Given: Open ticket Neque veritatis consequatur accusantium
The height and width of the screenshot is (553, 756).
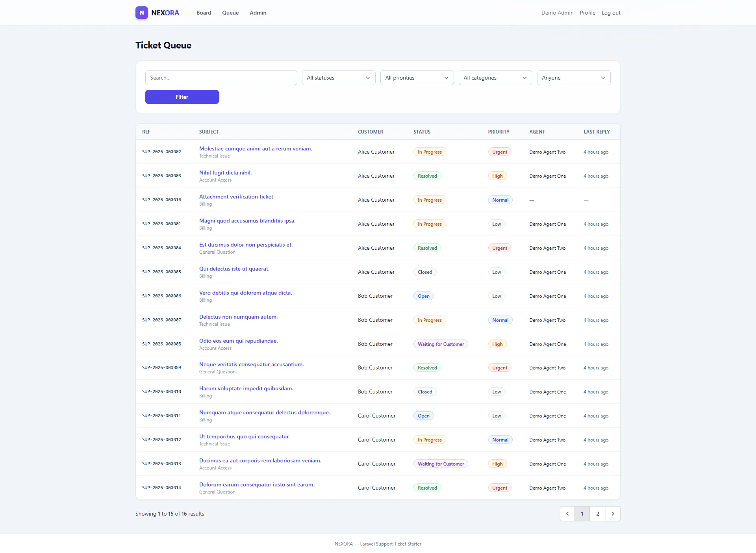Looking at the screenshot, I should click(x=252, y=364).
